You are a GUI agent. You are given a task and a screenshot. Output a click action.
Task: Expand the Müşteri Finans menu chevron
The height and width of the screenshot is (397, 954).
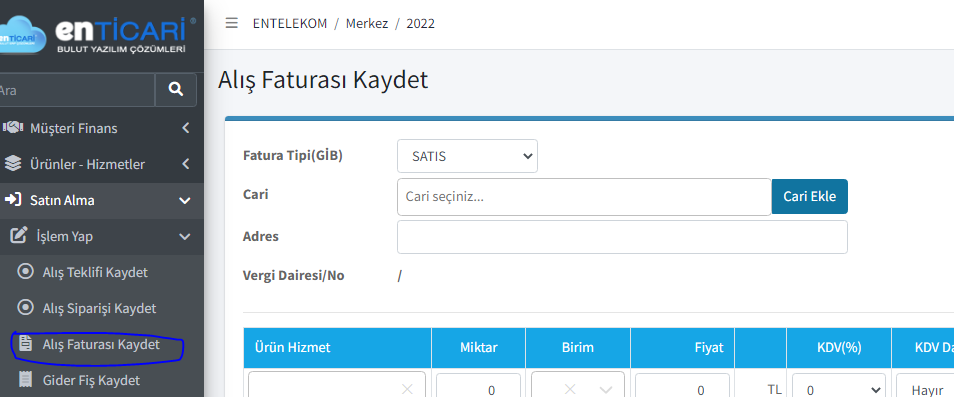(x=186, y=128)
